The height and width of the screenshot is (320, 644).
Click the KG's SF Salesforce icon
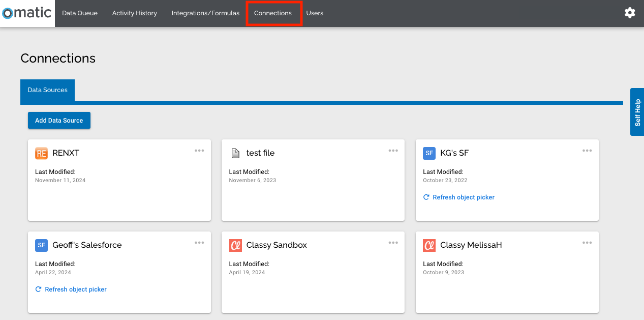pyautogui.click(x=429, y=153)
